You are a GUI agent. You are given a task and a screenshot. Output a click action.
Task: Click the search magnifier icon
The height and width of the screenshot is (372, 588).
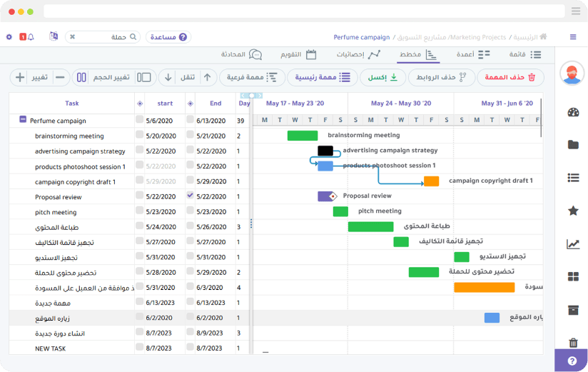133,37
